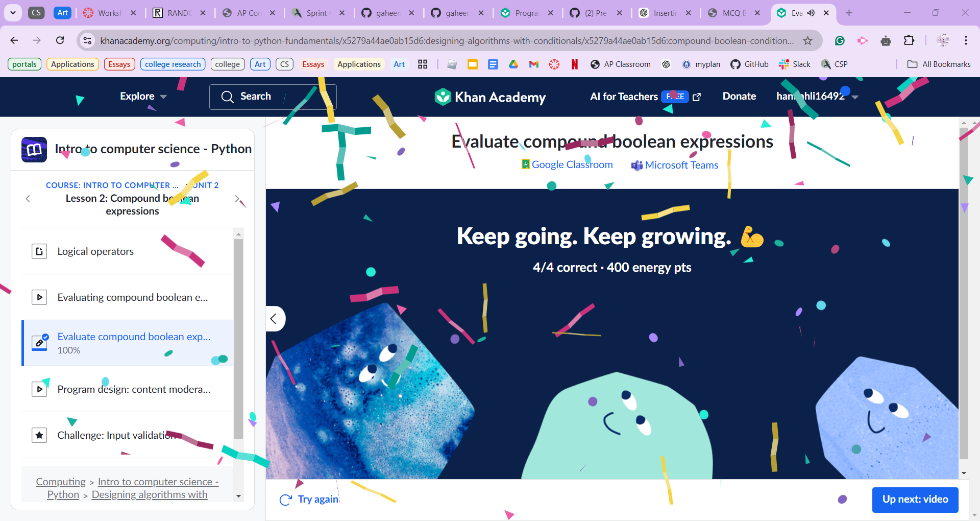Share to Google Classroom
This screenshot has width=980, height=521.
[567, 164]
